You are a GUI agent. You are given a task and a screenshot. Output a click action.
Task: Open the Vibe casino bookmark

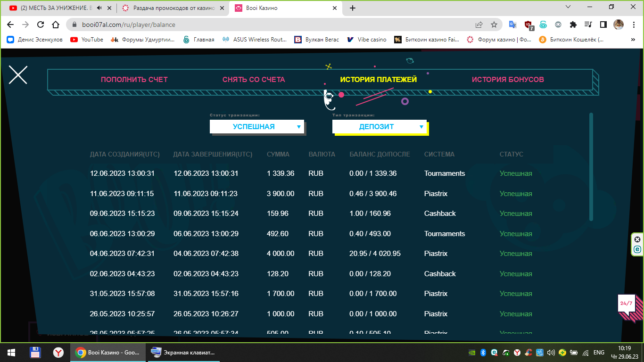click(367, 40)
